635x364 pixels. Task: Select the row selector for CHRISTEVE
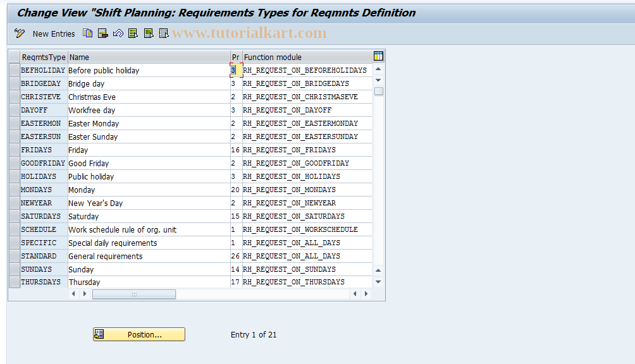coord(15,97)
